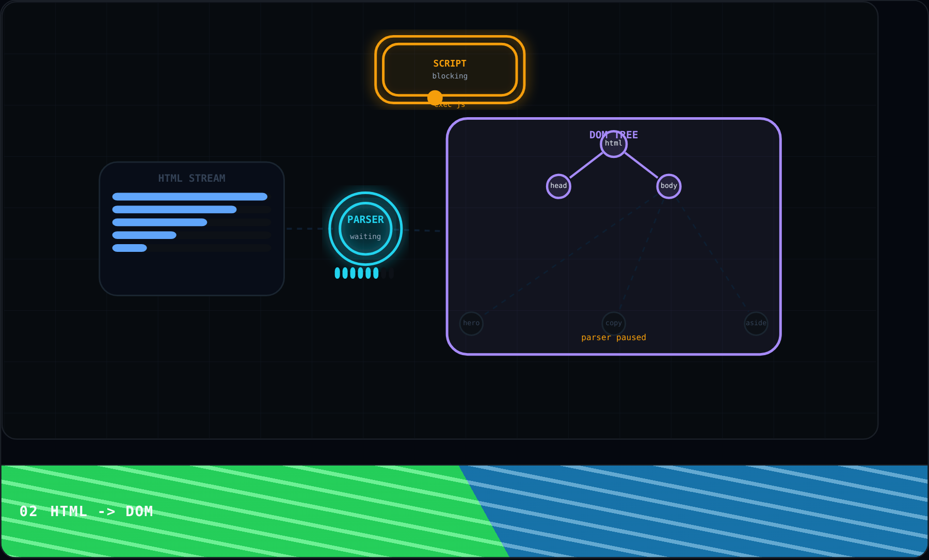This screenshot has width=929, height=560.
Task: Click the dimmed hero node
Action: click(471, 324)
